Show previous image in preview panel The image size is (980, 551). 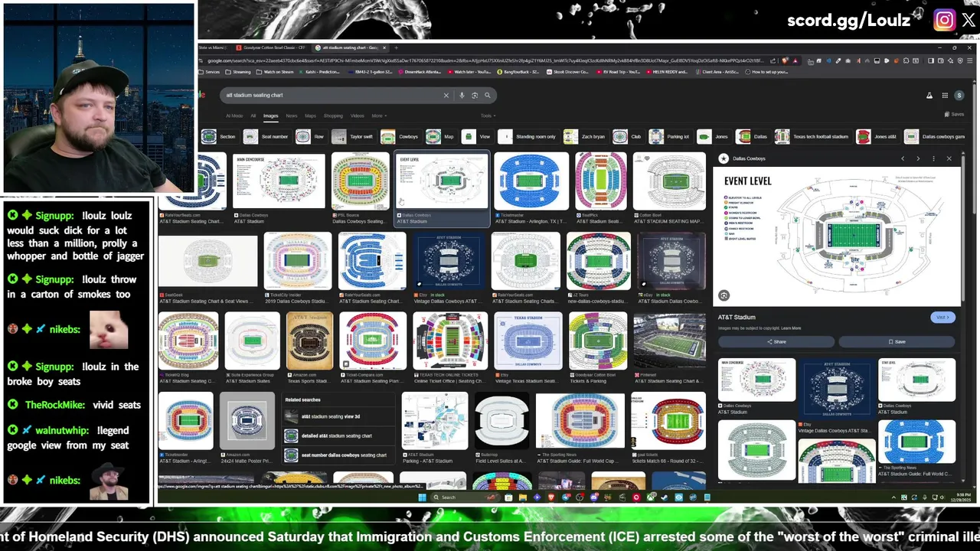pos(903,158)
